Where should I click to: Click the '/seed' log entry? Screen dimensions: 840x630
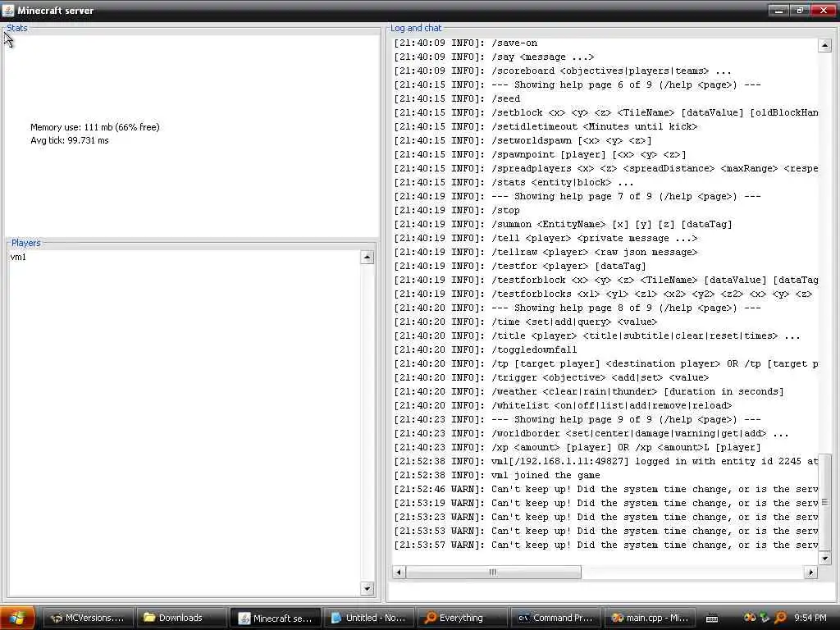click(x=457, y=98)
